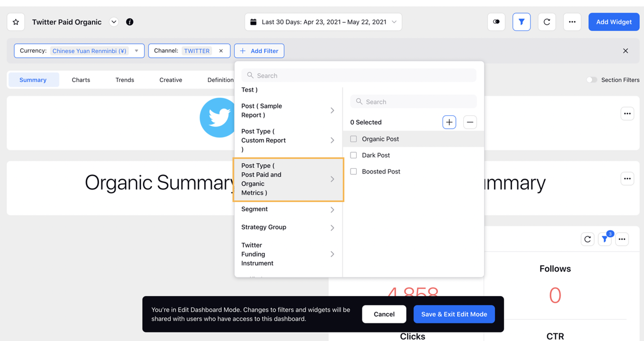Image resolution: width=644 pixels, height=341 pixels.
Task: Close the filter bar with X icon
Action: 626,51
